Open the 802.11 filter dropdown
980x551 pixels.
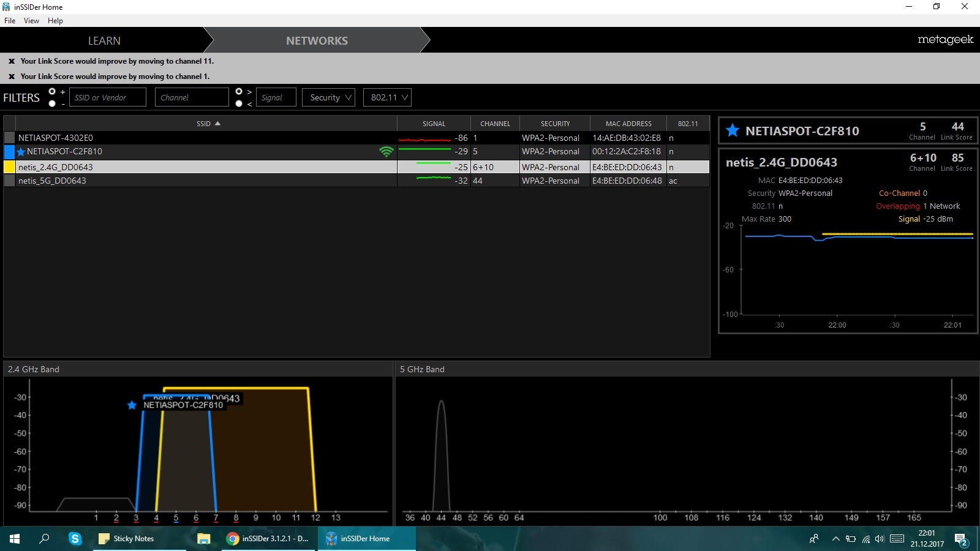point(387,97)
